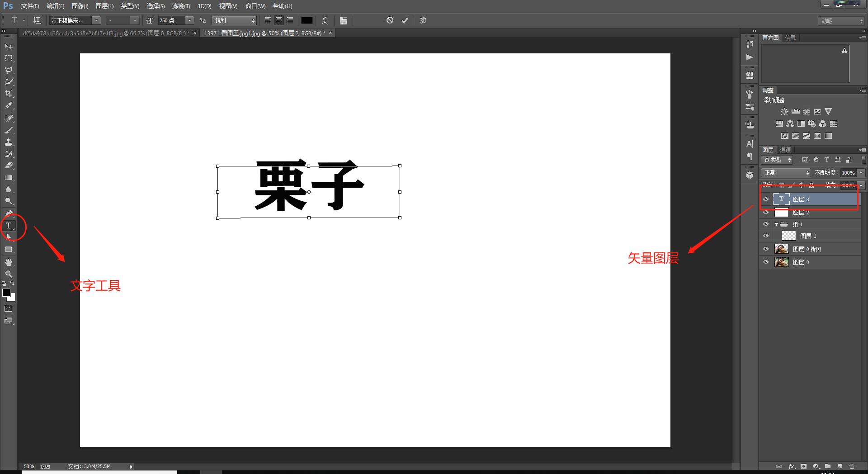Cancel current text edit
The width and height of the screenshot is (868, 474).
389,20
